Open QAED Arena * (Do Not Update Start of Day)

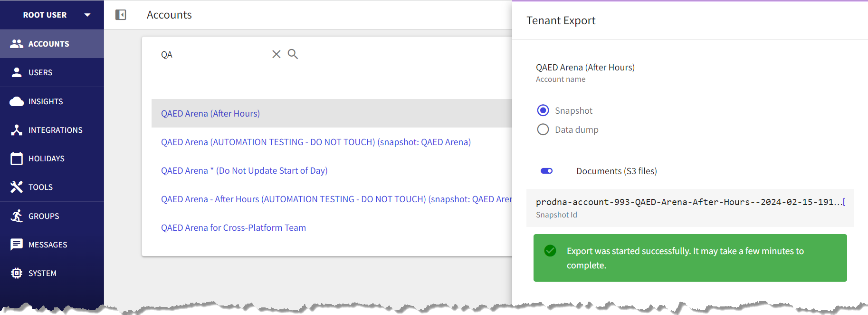[x=244, y=170]
